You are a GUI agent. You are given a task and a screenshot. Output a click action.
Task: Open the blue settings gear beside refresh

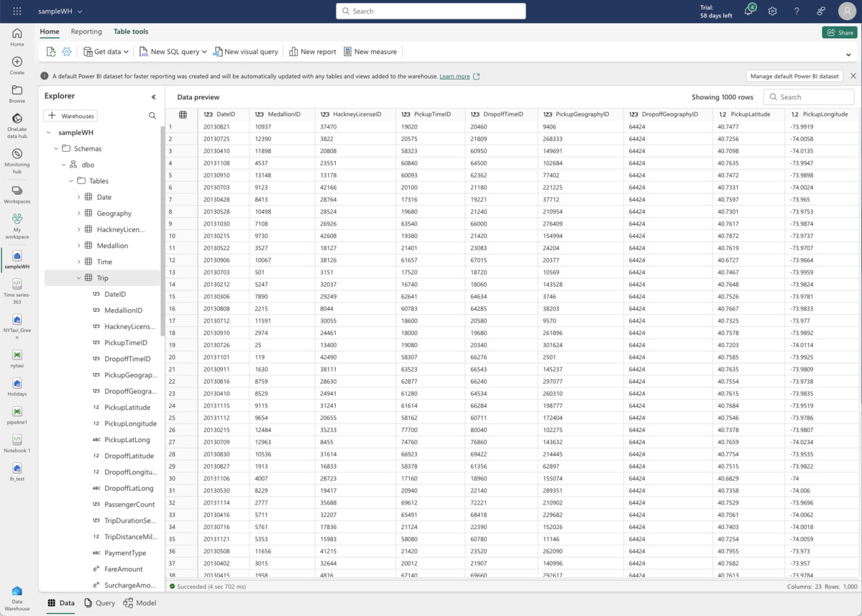(x=67, y=51)
